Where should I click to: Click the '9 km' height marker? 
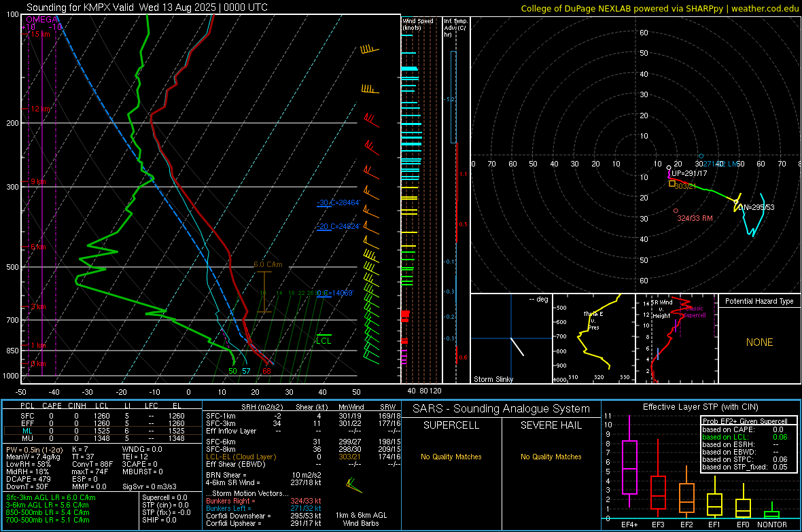click(x=38, y=181)
